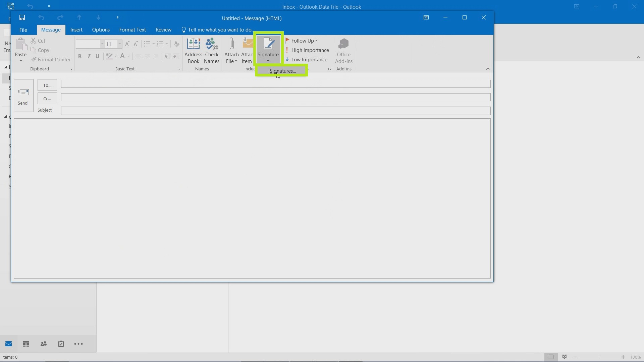Image resolution: width=644 pixels, height=362 pixels.
Task: Select Check Names icon
Action: [211, 50]
